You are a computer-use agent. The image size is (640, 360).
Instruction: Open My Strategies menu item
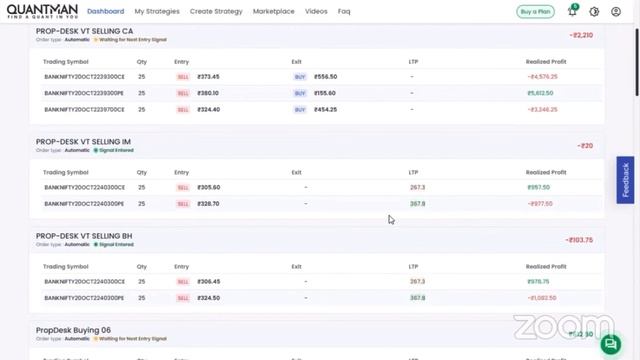[x=157, y=11]
